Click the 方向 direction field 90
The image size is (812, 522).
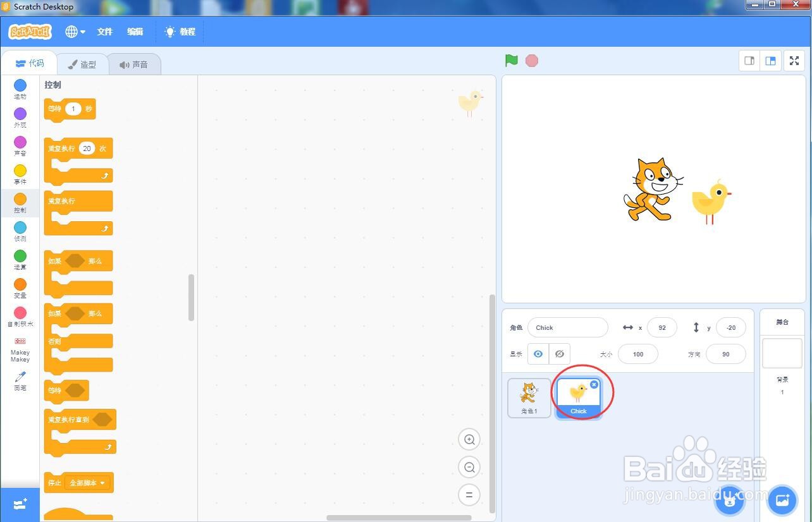coord(726,354)
